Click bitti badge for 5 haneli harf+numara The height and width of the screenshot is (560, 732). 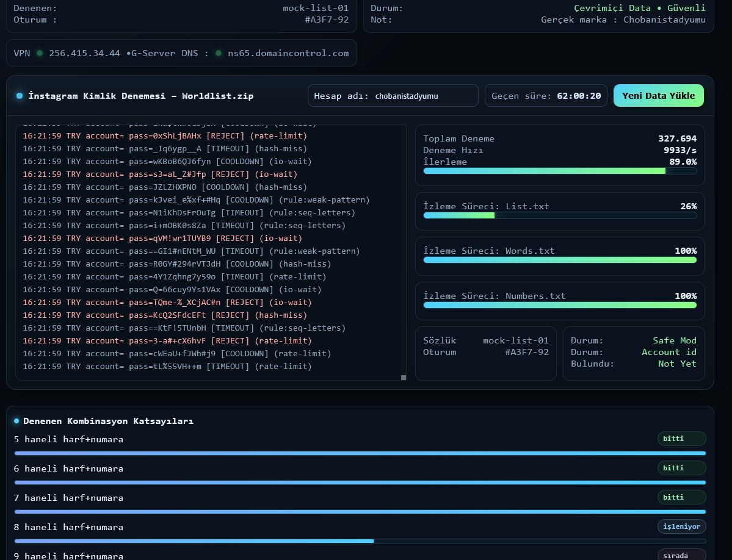[681, 439]
